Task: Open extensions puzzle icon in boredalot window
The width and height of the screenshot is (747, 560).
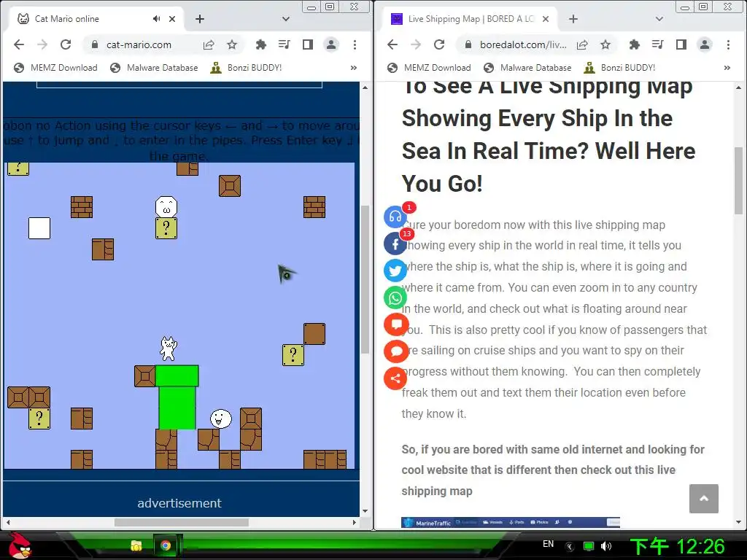Action: pyautogui.click(x=634, y=44)
